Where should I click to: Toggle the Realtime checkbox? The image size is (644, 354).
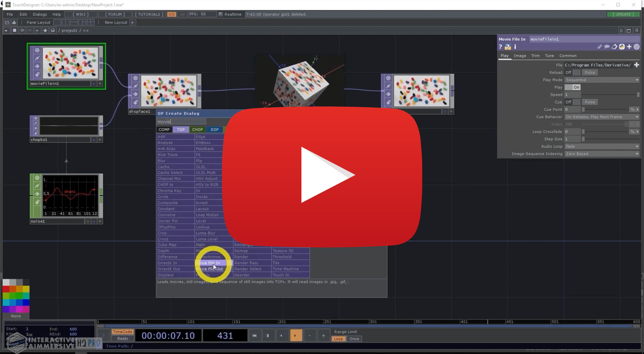(x=220, y=14)
